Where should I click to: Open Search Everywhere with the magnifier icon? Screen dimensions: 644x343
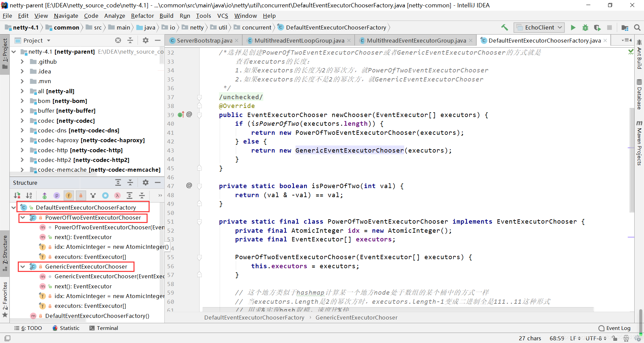(x=637, y=27)
